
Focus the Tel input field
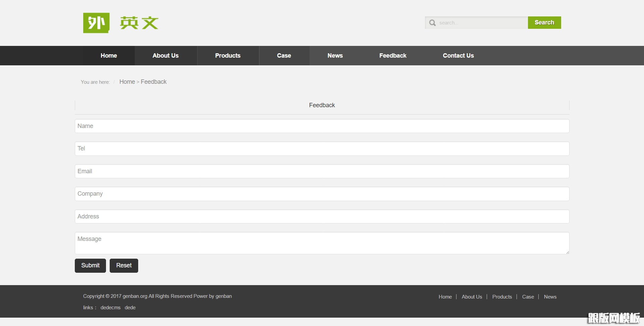pyautogui.click(x=322, y=148)
